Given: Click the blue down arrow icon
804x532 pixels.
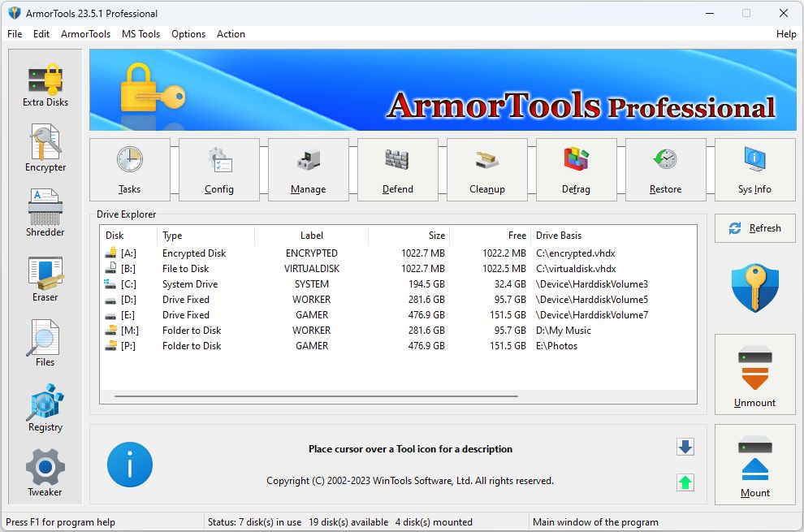Looking at the screenshot, I should point(685,447).
